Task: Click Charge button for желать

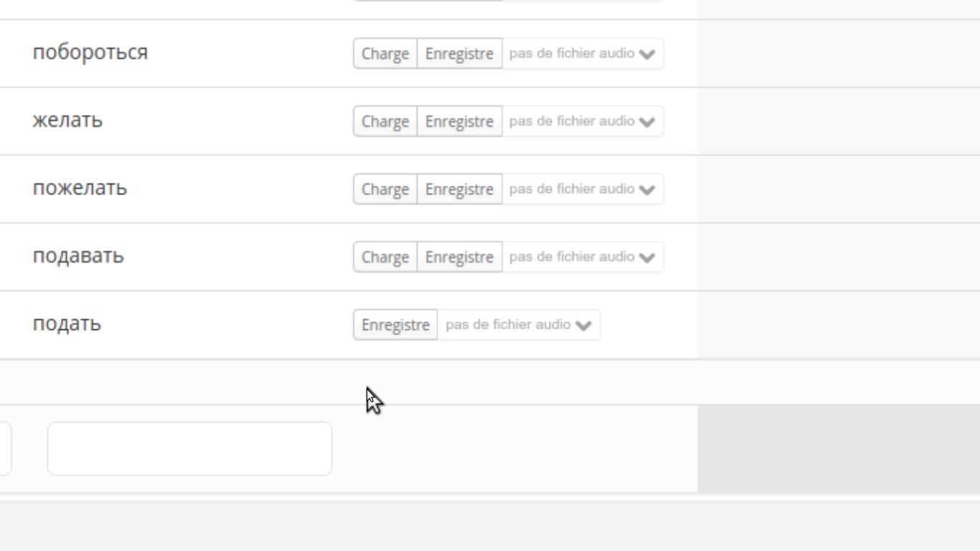Action: (x=385, y=121)
